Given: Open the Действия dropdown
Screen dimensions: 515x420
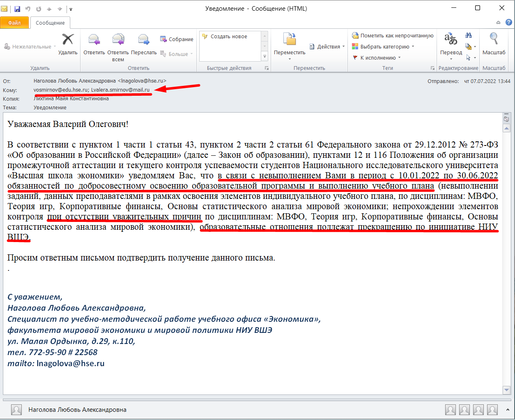Looking at the screenshot, I should coord(327,46).
